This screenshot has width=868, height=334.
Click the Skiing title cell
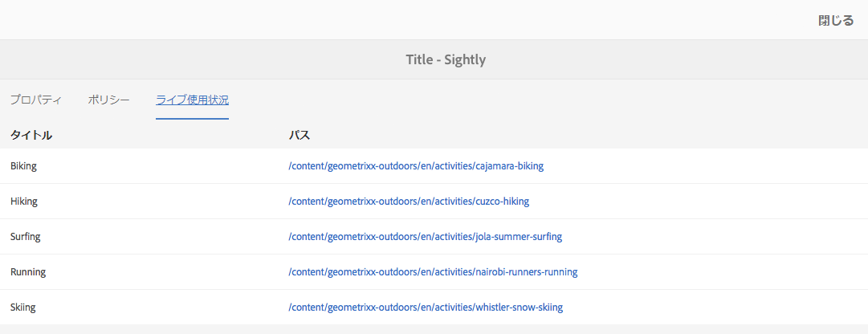click(23, 308)
